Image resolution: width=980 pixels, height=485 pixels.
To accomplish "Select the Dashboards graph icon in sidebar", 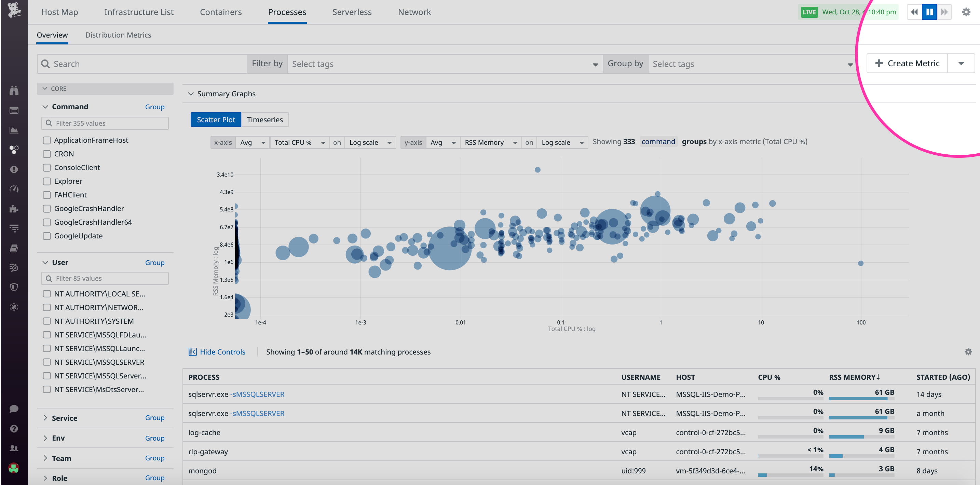I will pos(14,130).
